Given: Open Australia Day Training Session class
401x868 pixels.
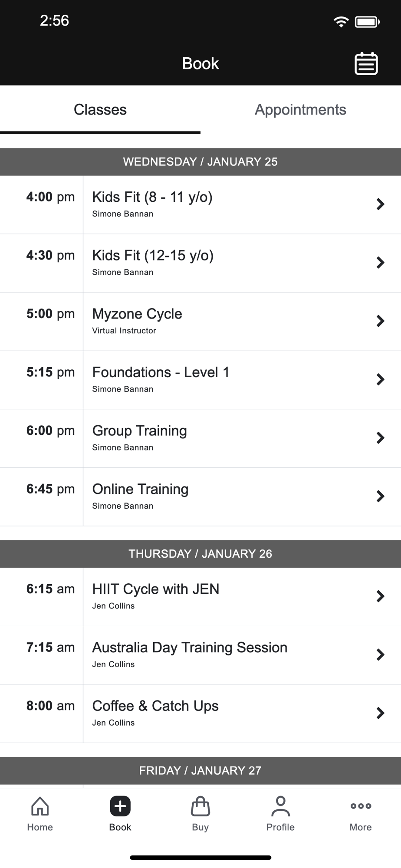Looking at the screenshot, I should pos(200,655).
